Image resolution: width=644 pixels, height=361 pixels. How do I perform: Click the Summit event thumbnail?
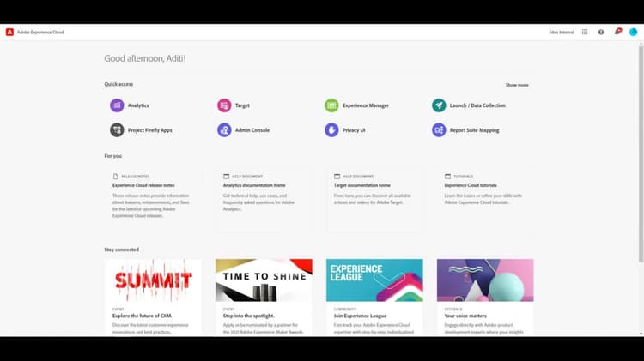153,280
